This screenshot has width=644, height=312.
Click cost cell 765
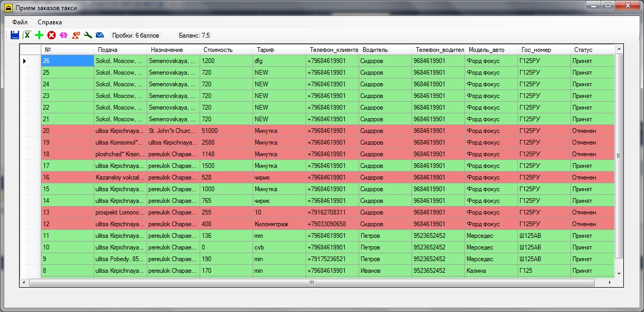point(226,201)
